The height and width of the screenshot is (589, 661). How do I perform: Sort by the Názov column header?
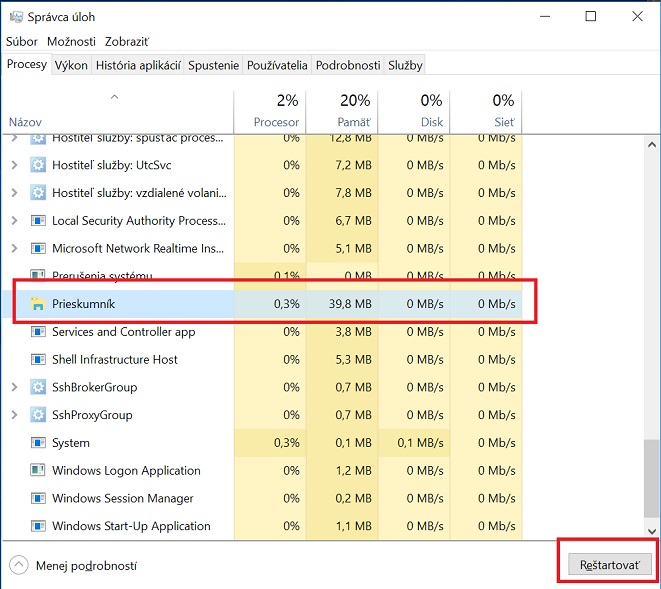118,112
